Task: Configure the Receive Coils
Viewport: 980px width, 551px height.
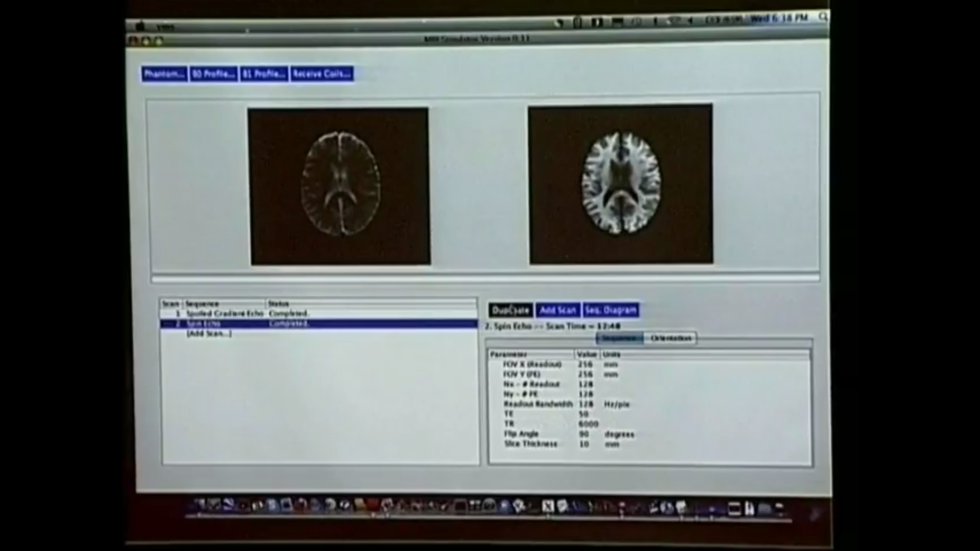Action: click(321, 74)
